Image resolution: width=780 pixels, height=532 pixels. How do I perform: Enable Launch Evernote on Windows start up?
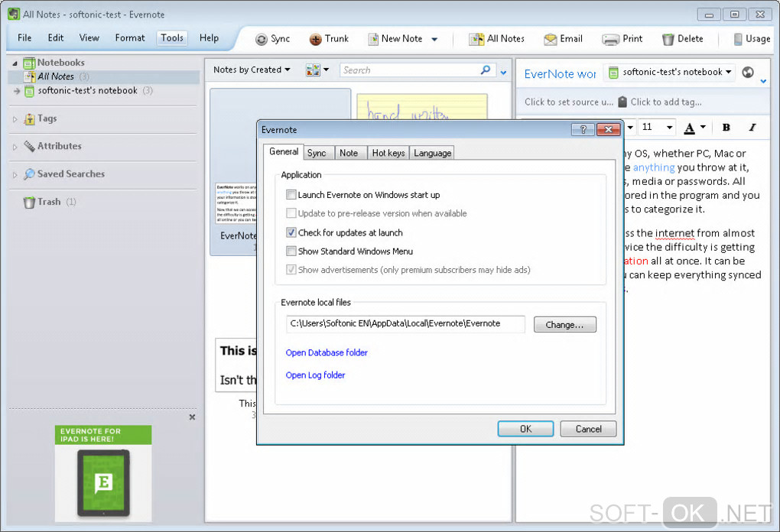click(291, 194)
